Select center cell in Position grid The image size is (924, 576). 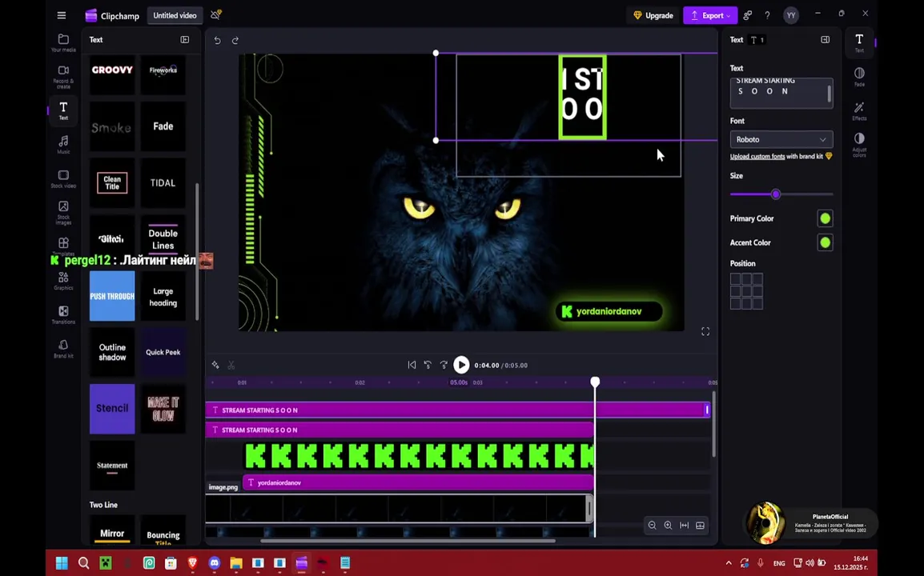point(746,291)
